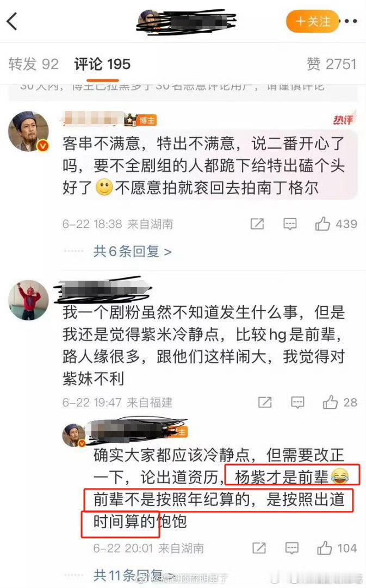Viewport: 366px width, 588px height.
Task: Reply to the 6-22 20:01 comment
Action: 292,548
